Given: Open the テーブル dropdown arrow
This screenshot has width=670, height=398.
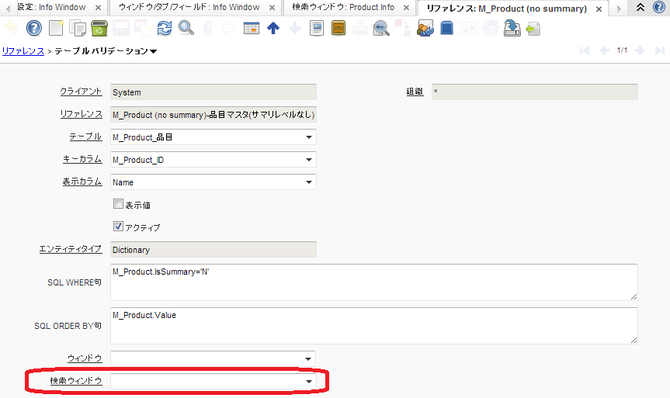Looking at the screenshot, I should click(309, 137).
